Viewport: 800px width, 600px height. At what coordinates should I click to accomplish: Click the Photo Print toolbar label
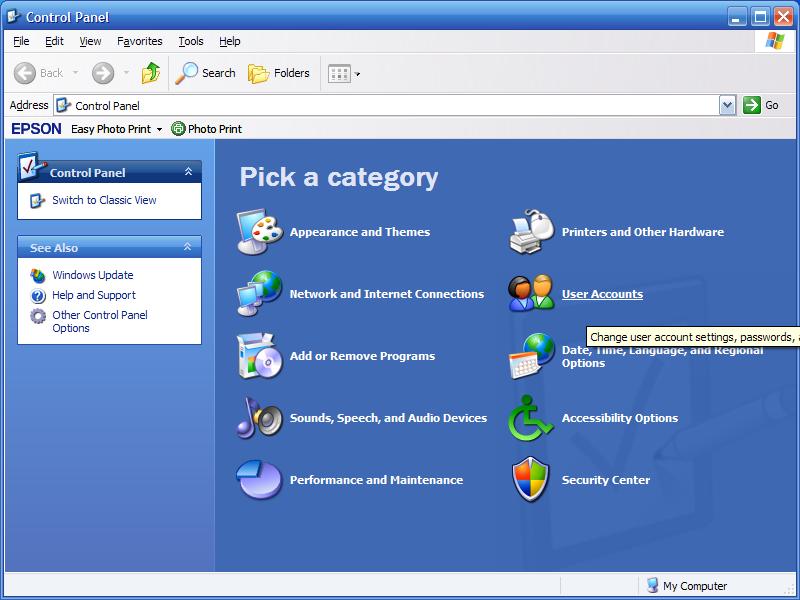(215, 129)
